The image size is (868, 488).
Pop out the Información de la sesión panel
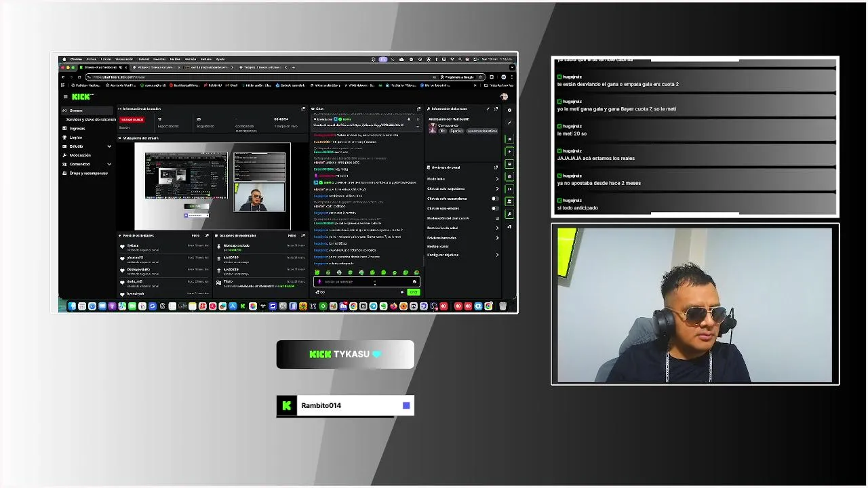pos(303,108)
